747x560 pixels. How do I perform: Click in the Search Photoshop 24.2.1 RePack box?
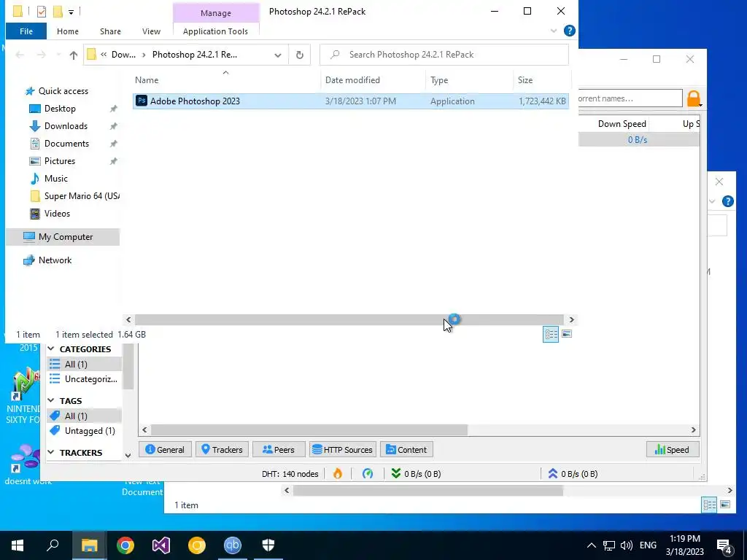tap(444, 55)
